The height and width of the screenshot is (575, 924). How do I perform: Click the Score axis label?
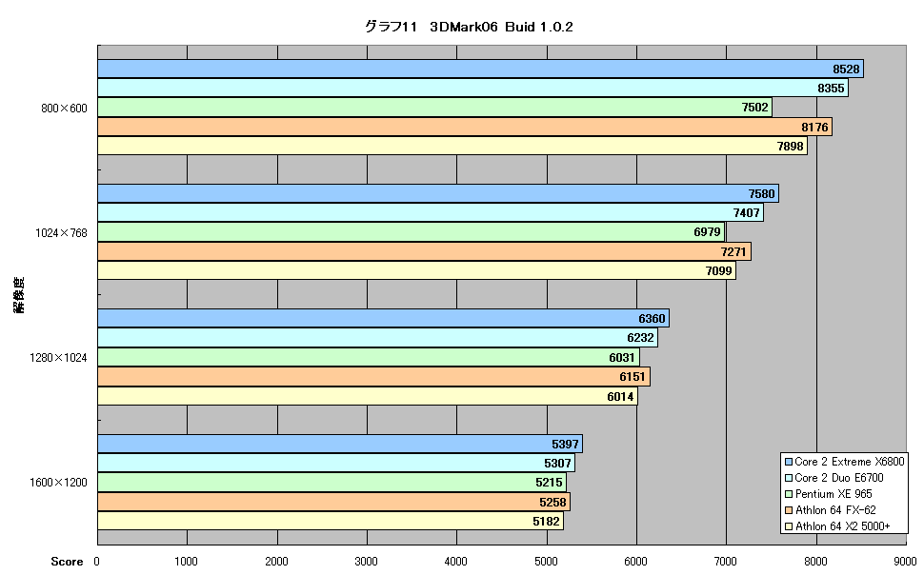(x=67, y=562)
